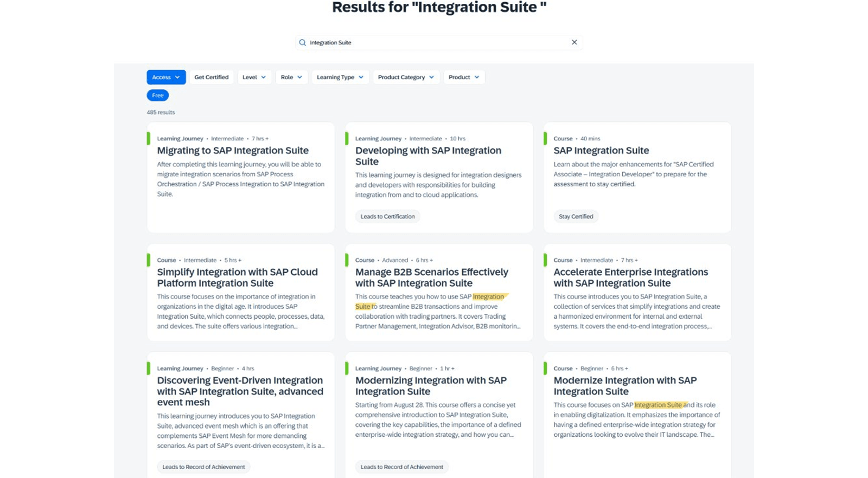Click the description of Developing with SAP Integration Suite
Image resolution: width=868 pixels, height=478 pixels.
coord(438,185)
